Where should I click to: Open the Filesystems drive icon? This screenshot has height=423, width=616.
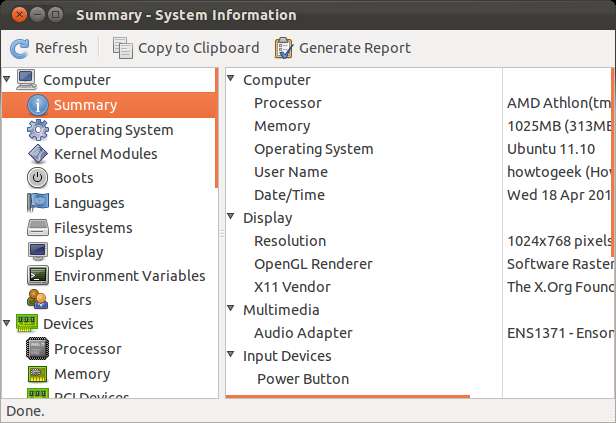tap(38, 228)
